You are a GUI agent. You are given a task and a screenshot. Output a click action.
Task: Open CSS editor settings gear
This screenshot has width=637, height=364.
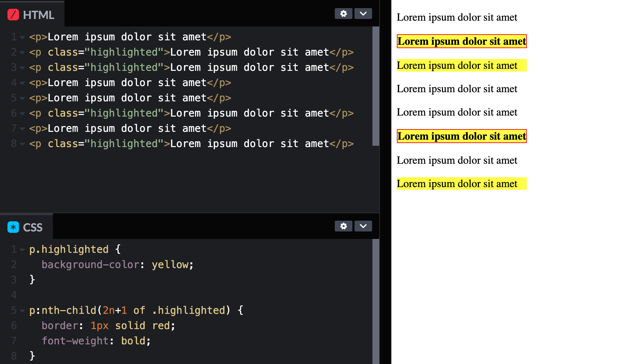pos(343,226)
